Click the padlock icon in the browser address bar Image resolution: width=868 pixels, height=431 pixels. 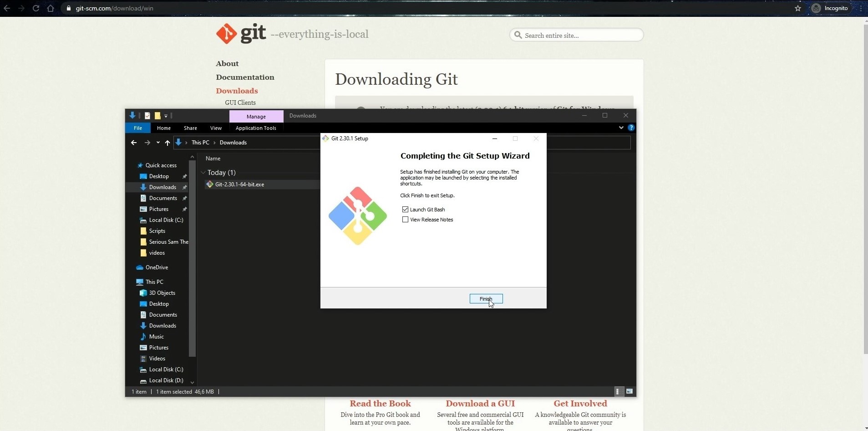click(x=69, y=8)
